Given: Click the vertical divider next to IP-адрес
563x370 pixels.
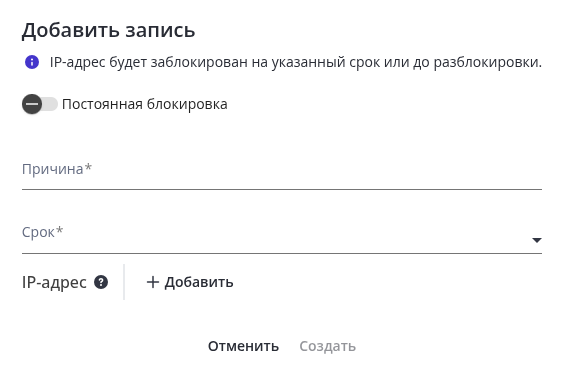Looking at the screenshot, I should point(124,282).
